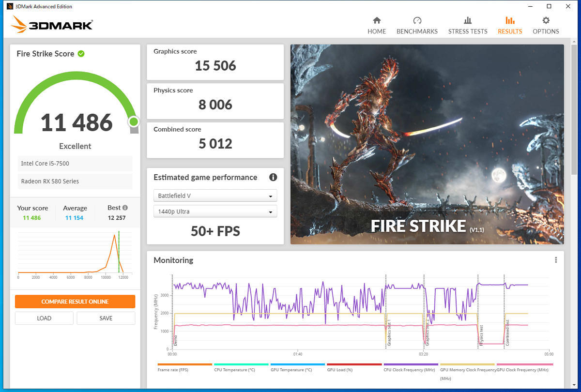Select the RESULTS tab
581x392 pixels.
(510, 26)
